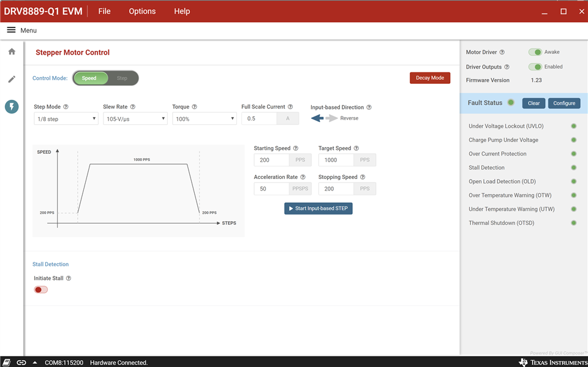
Task: Click the Stall Detection section heading
Action: click(x=51, y=264)
